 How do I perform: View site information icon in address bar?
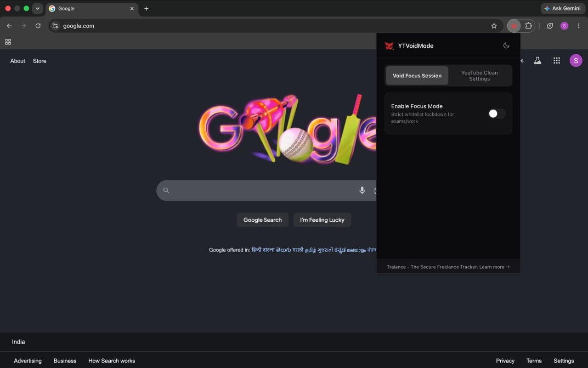tap(55, 26)
